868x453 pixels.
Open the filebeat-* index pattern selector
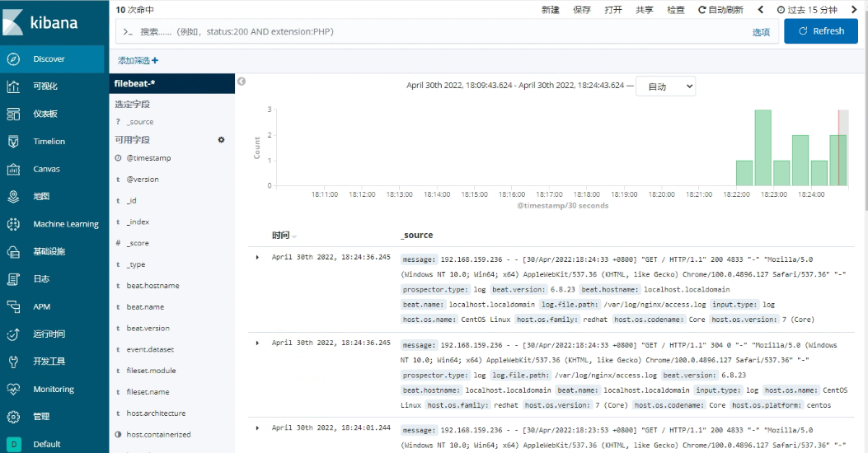pos(171,83)
